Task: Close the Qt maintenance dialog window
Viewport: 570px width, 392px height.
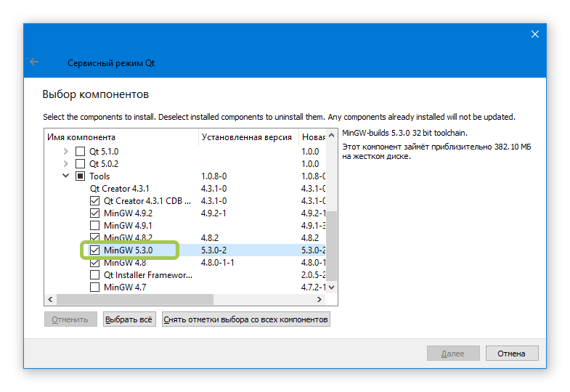Action: (534, 34)
